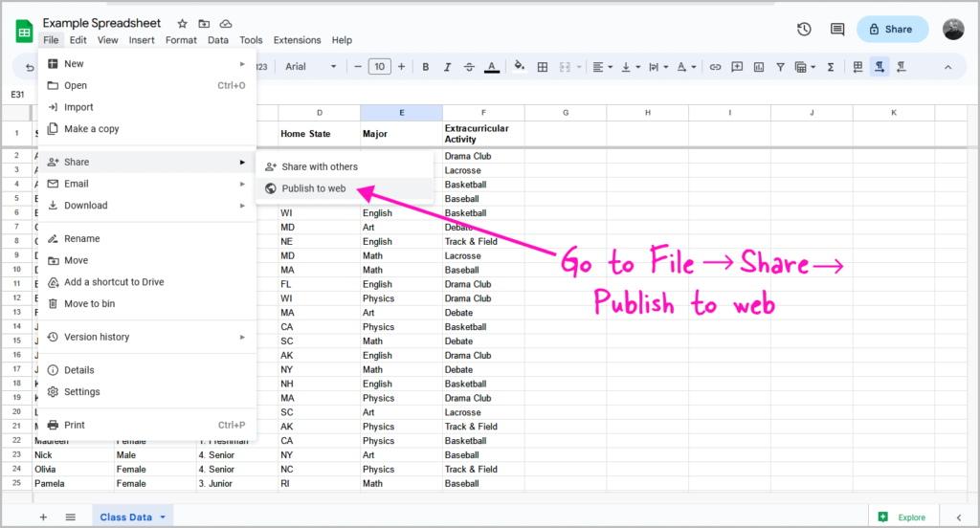Click the Explore button
Image resolution: width=980 pixels, height=528 pixels.
[x=902, y=517]
